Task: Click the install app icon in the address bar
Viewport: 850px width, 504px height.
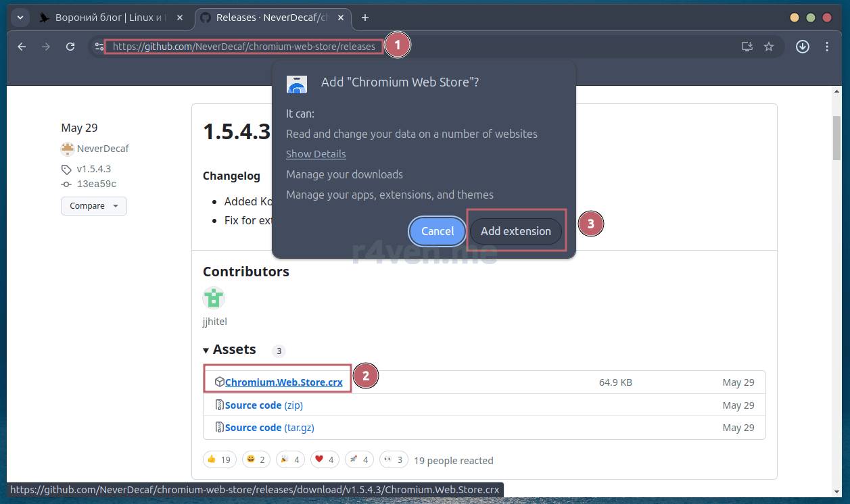Action: tap(747, 47)
